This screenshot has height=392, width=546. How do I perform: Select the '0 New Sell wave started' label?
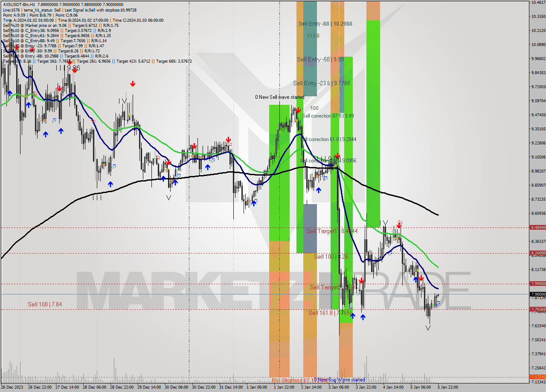[279, 97]
